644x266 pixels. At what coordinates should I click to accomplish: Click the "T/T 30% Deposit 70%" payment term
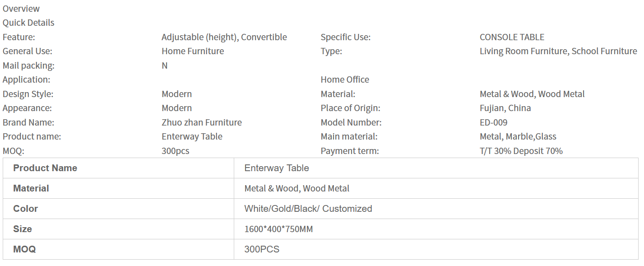(521, 151)
